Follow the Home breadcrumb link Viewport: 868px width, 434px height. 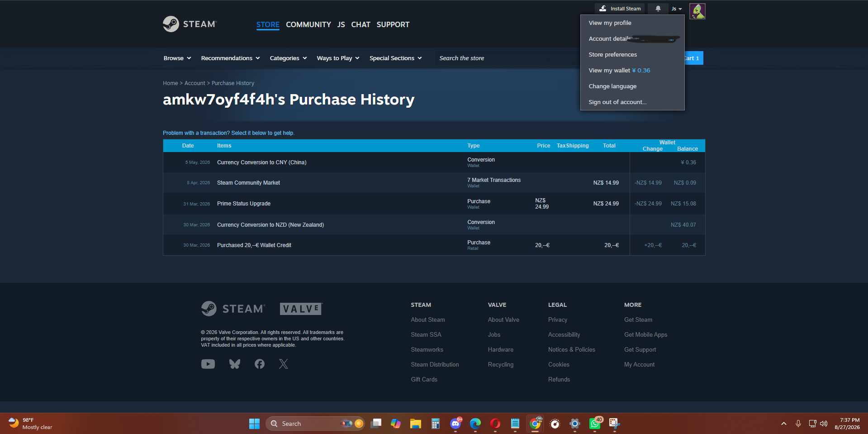coord(170,83)
